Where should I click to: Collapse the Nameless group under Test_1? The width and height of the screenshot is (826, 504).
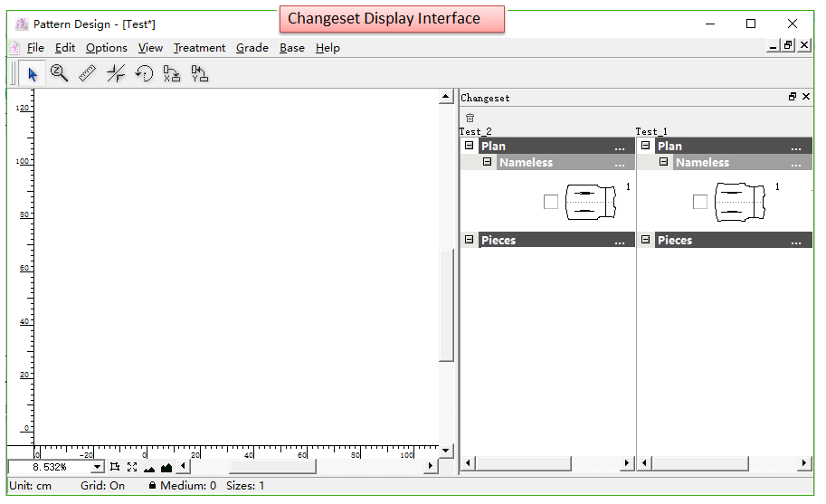tap(663, 162)
